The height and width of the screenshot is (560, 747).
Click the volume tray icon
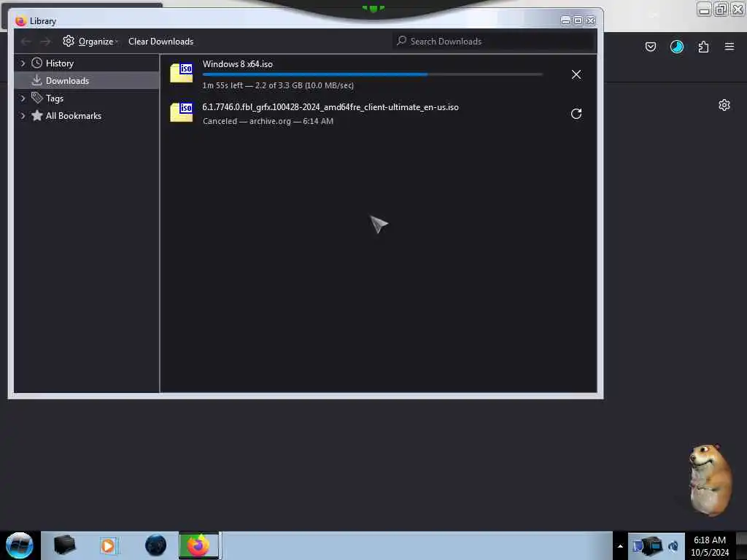[673, 546]
